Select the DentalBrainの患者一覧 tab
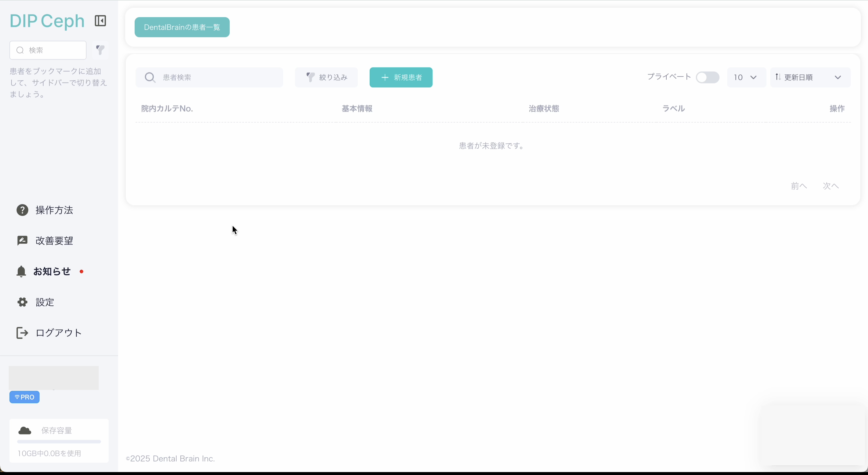The image size is (868, 475). 182,27
